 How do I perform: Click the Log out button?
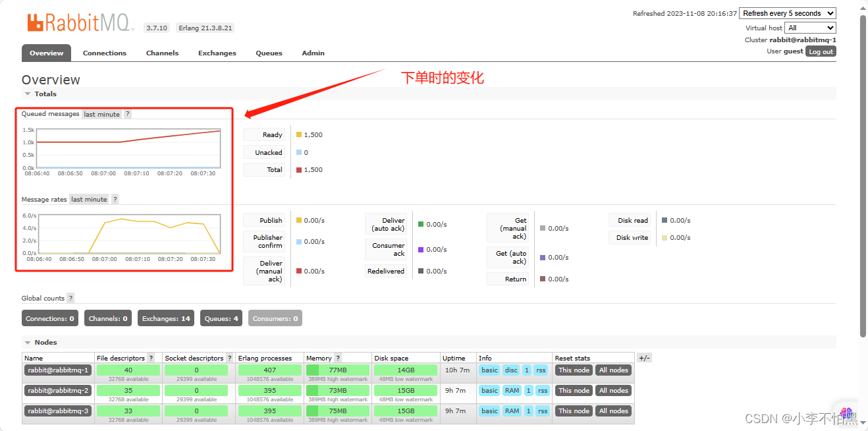click(x=821, y=51)
